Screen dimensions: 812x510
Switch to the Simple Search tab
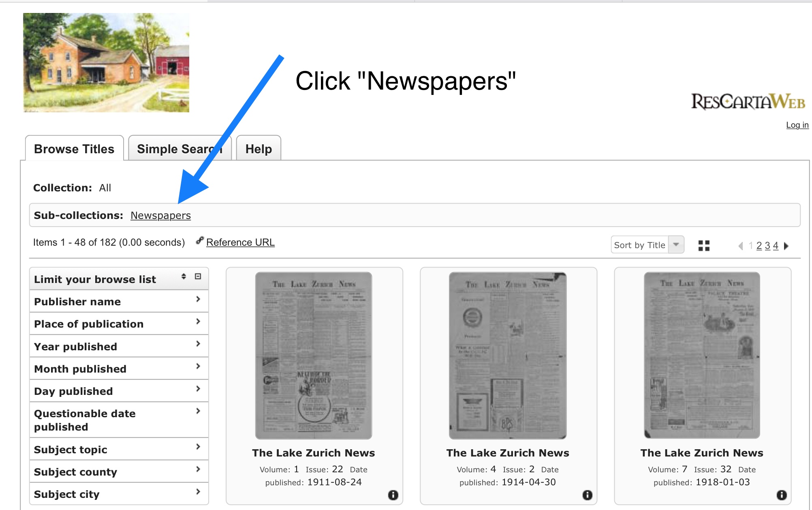click(180, 149)
